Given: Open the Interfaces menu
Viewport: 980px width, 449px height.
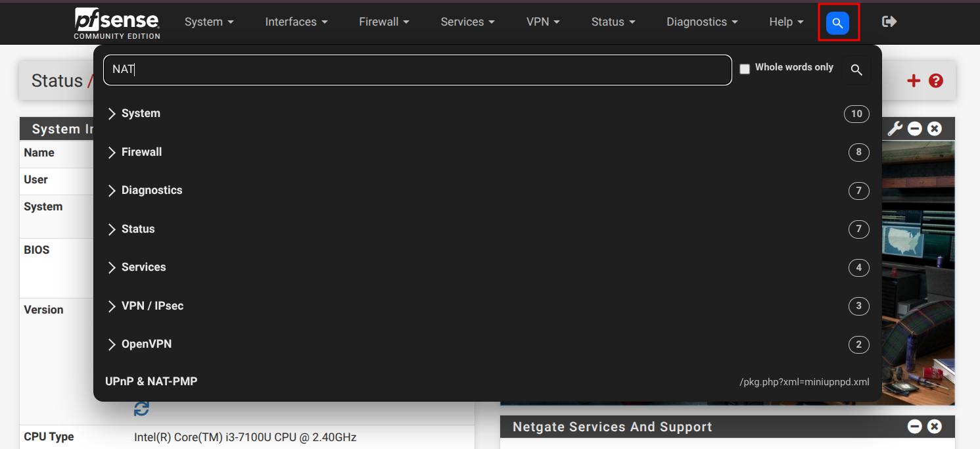Looking at the screenshot, I should [296, 22].
